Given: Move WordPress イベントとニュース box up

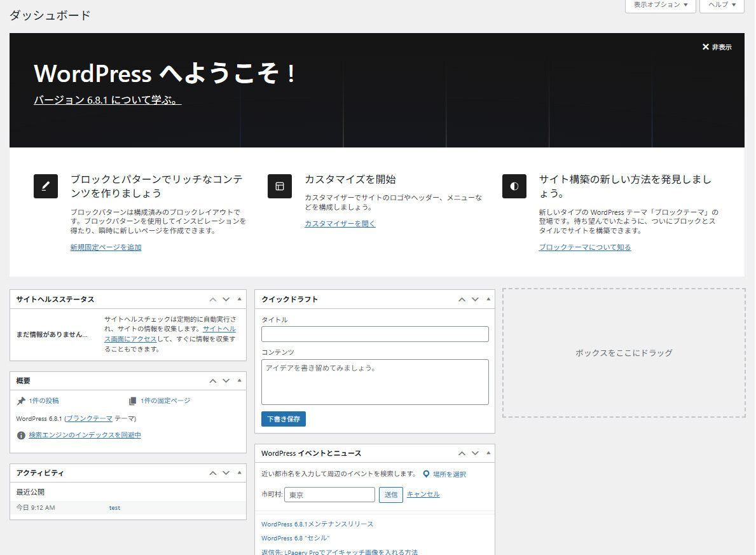Looking at the screenshot, I should (462, 453).
